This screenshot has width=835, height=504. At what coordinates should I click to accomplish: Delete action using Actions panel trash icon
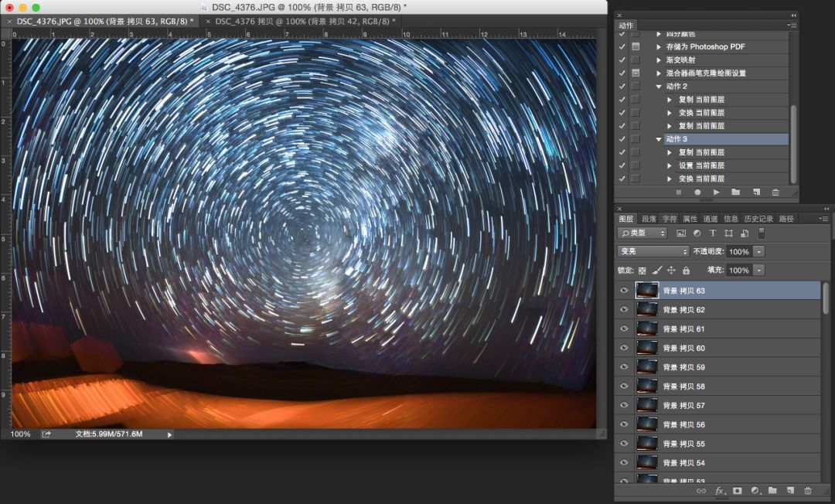(775, 192)
